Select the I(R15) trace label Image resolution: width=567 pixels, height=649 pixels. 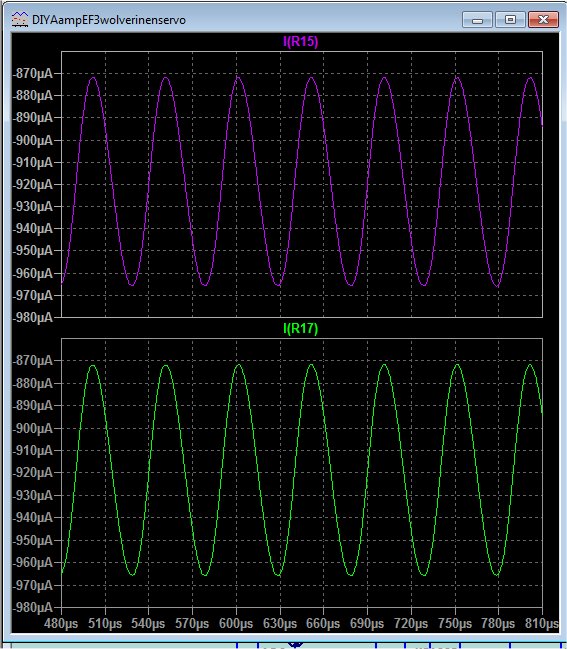(x=300, y=41)
